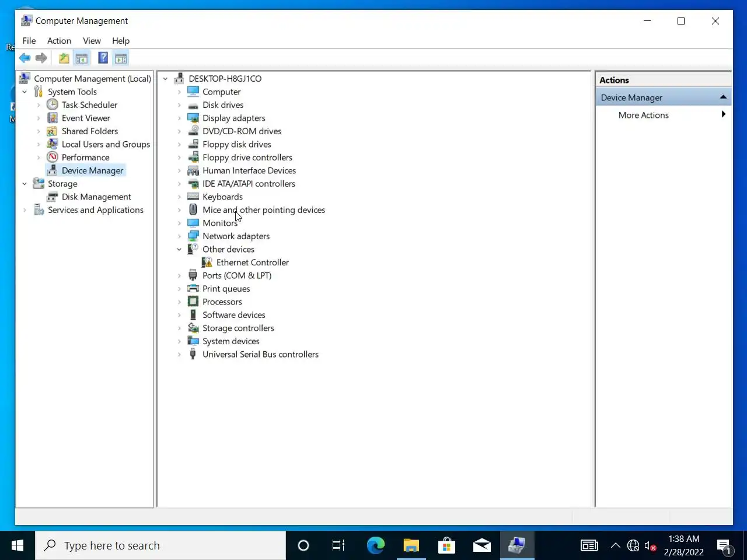Click the Shared Folders icon
The width and height of the screenshot is (747, 560).
[53, 131]
